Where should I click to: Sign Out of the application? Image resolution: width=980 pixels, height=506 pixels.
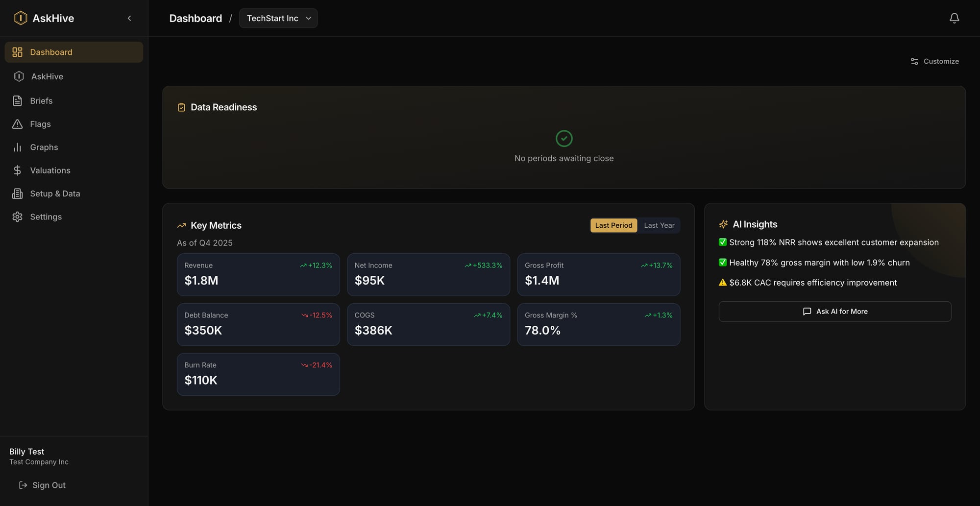tap(49, 485)
